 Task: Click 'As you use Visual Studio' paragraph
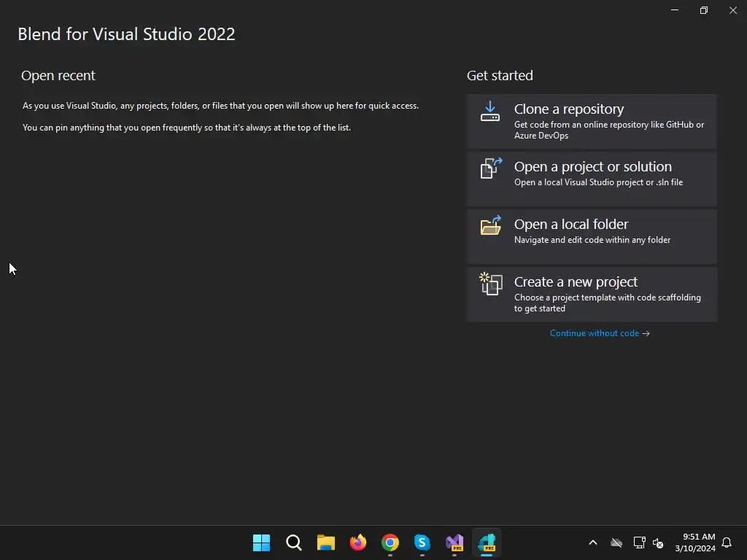tap(220, 106)
